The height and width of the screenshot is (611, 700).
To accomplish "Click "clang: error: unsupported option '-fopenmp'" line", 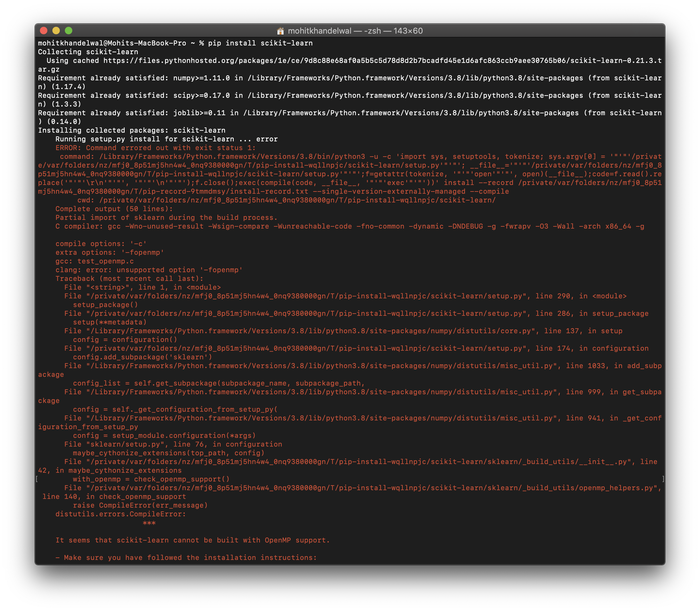I will pyautogui.click(x=149, y=270).
